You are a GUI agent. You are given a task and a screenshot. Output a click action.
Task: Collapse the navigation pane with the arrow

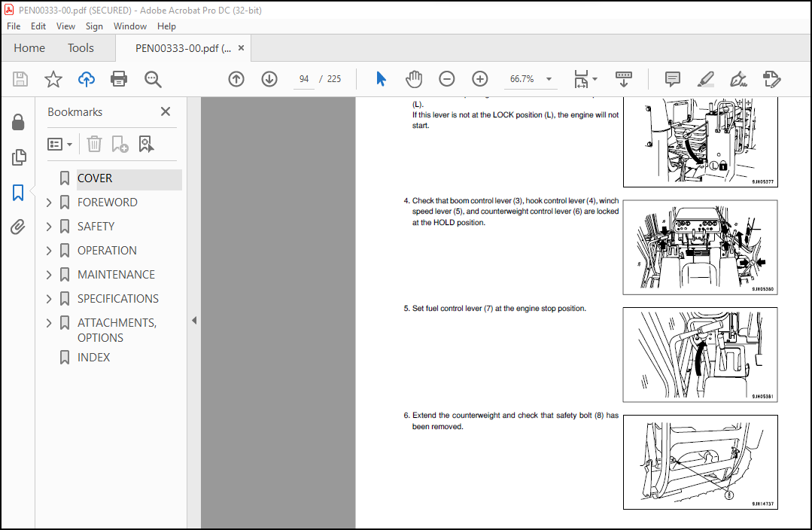pos(194,321)
